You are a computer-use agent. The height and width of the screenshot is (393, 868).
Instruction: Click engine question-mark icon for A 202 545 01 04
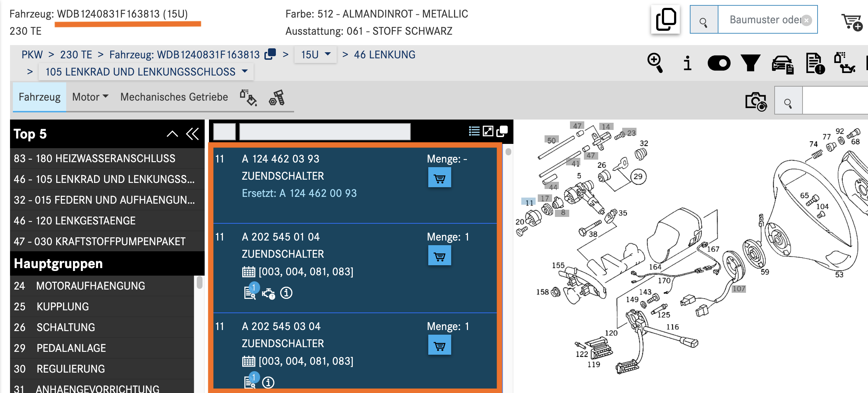pyautogui.click(x=268, y=294)
